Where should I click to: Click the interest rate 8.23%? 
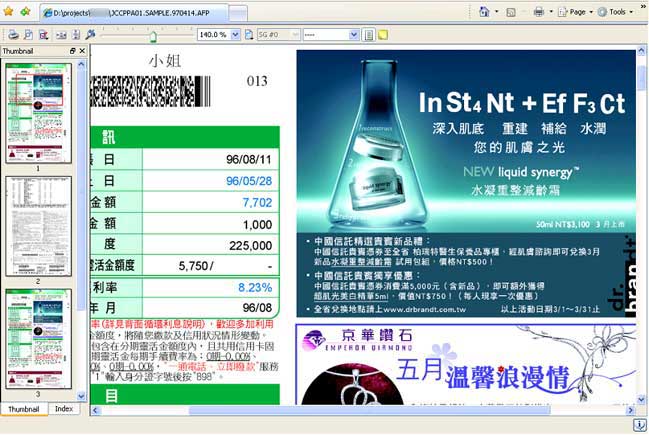(255, 287)
